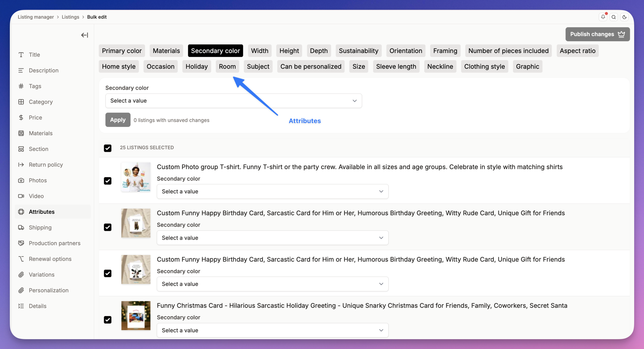Click the Description lines icon
The height and width of the screenshot is (349, 644).
[x=21, y=70]
